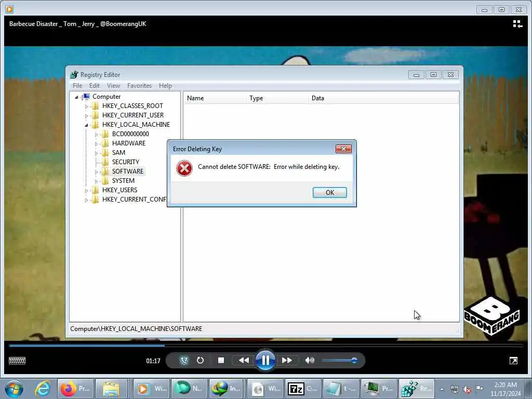Click the Registry Editor title bar icon

coord(74,75)
